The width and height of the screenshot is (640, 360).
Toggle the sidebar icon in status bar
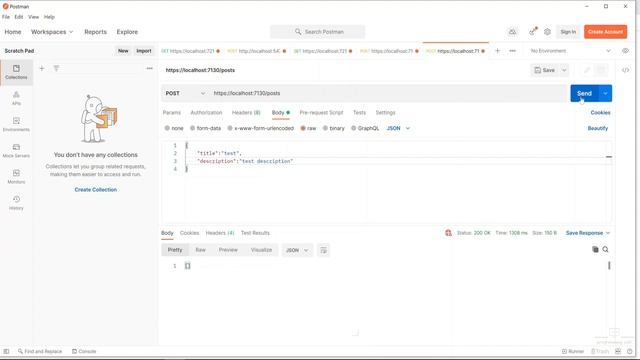click(x=6, y=351)
